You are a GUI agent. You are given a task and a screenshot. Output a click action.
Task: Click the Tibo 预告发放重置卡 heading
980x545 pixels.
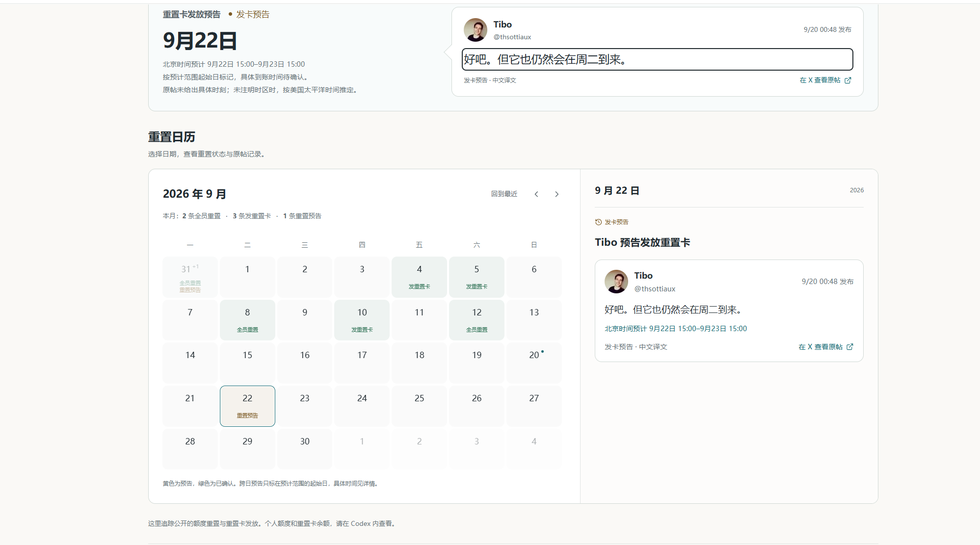pos(642,242)
